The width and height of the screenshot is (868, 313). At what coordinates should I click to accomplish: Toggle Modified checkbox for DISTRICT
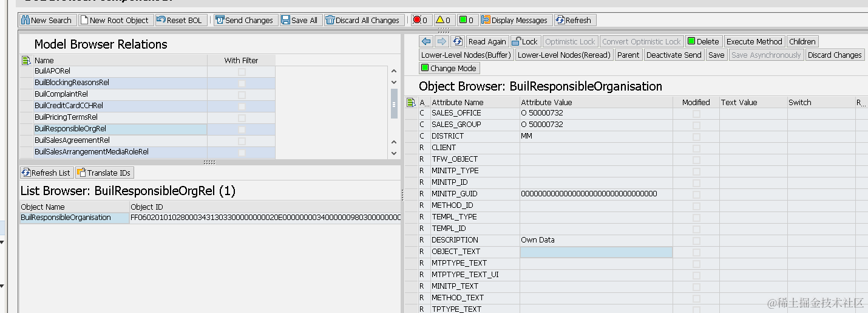tap(696, 137)
